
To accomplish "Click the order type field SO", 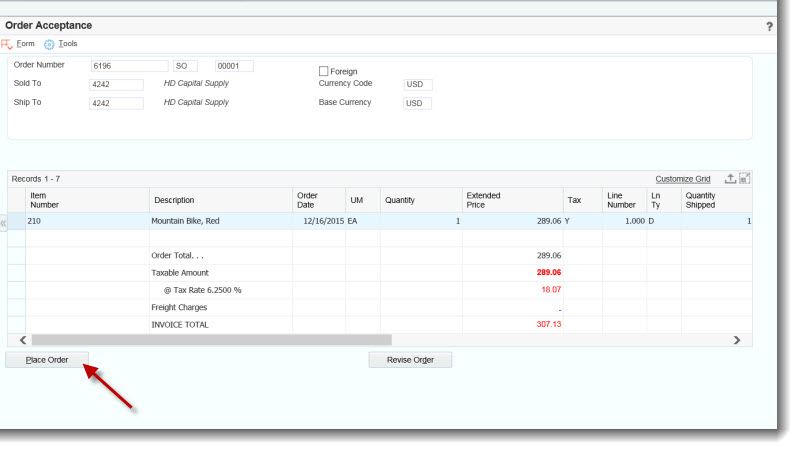I will click(185, 66).
